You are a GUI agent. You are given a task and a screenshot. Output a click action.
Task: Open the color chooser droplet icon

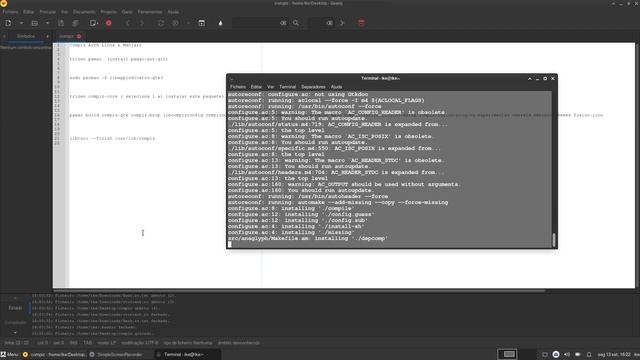[220, 23]
